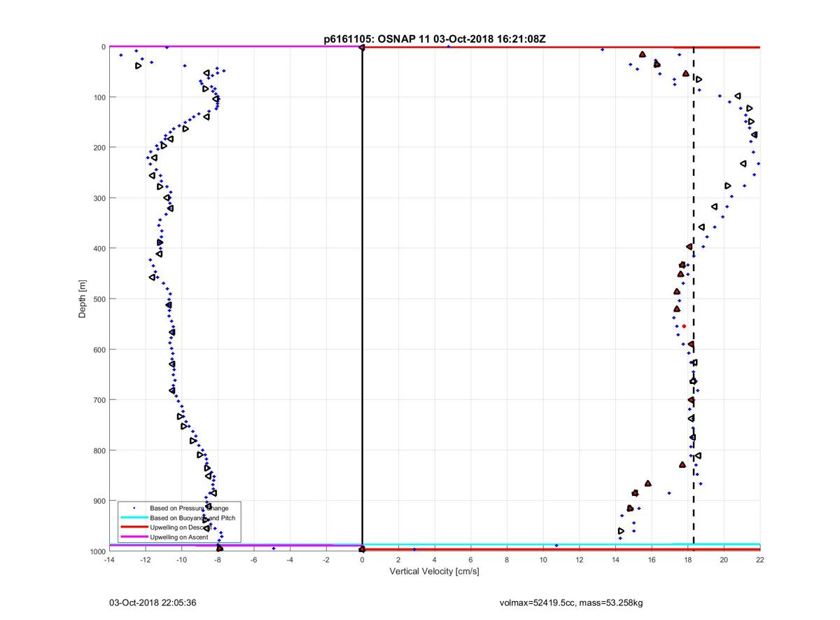The image size is (840, 620).
Task: Click the timestamp "03-Oct-2018 22:05:36"
Action: (x=152, y=602)
